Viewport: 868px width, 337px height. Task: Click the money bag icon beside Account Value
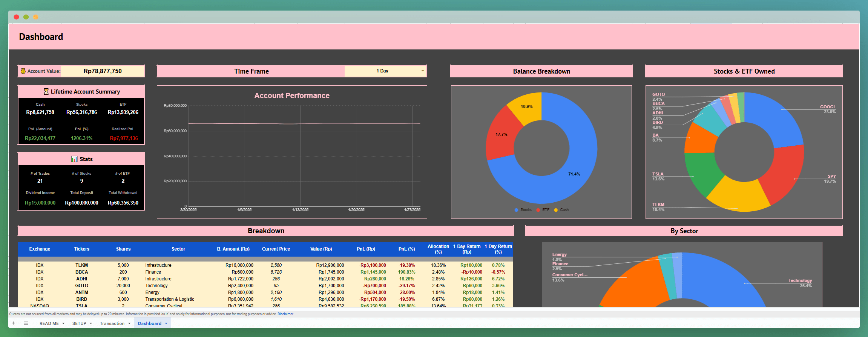point(23,71)
